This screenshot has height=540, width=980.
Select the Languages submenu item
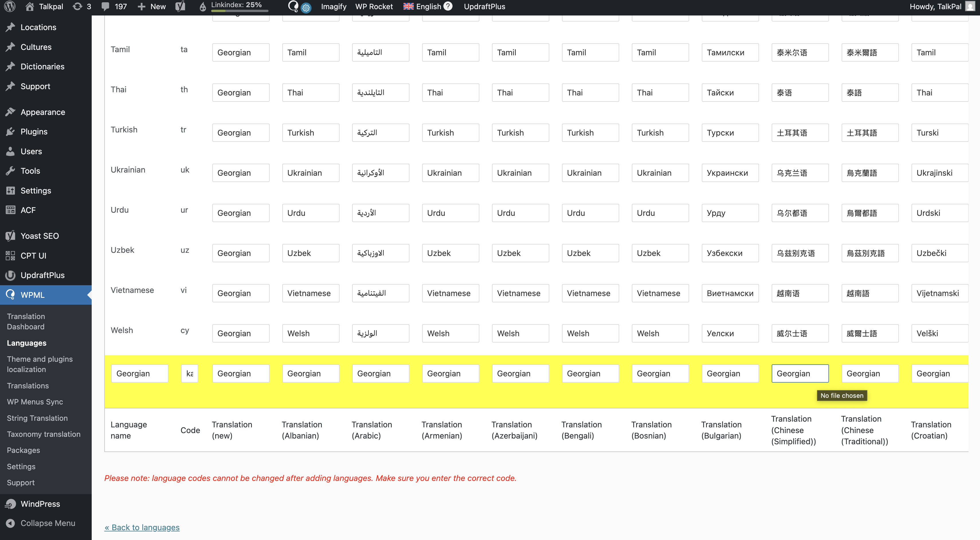coord(27,343)
